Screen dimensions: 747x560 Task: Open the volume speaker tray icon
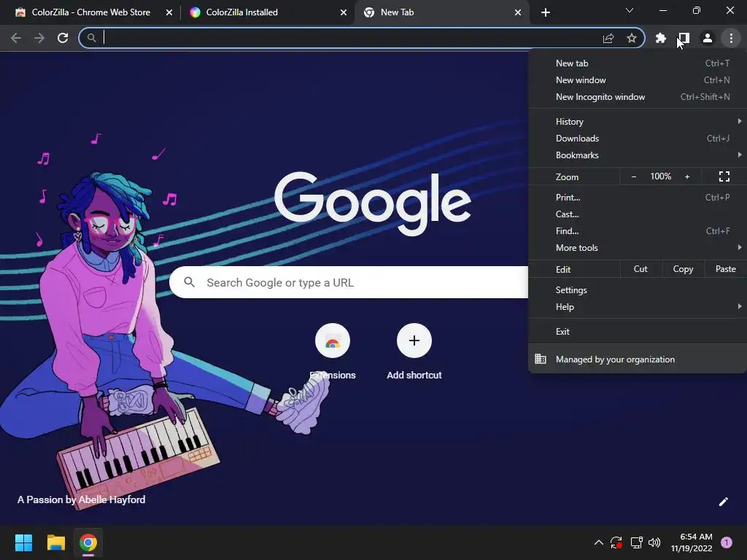click(x=654, y=542)
